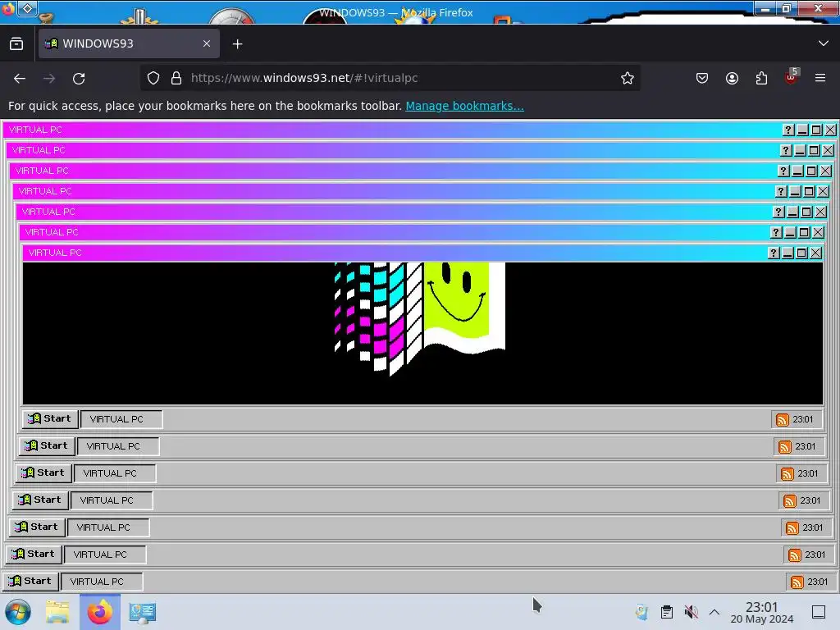Expand hidden system tray icons arrow
840x630 pixels.
pos(714,612)
